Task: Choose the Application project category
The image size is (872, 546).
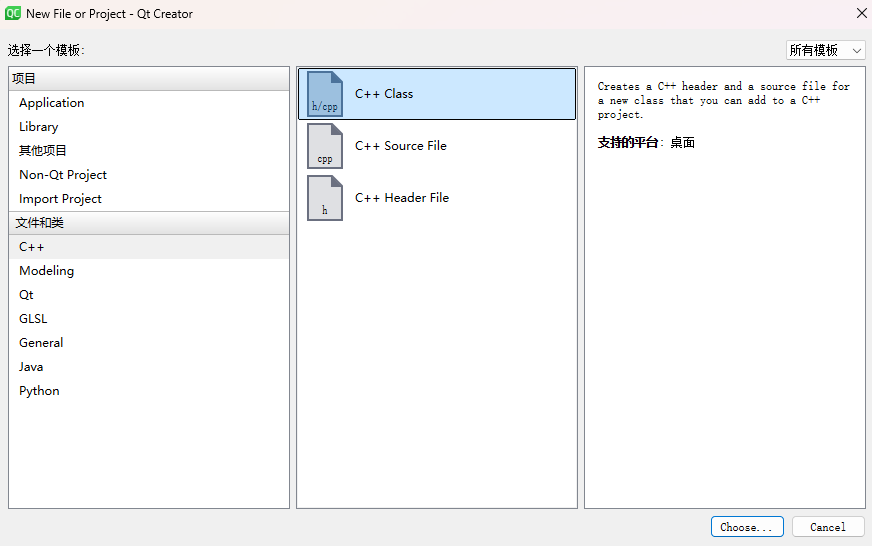Action: [x=149, y=103]
